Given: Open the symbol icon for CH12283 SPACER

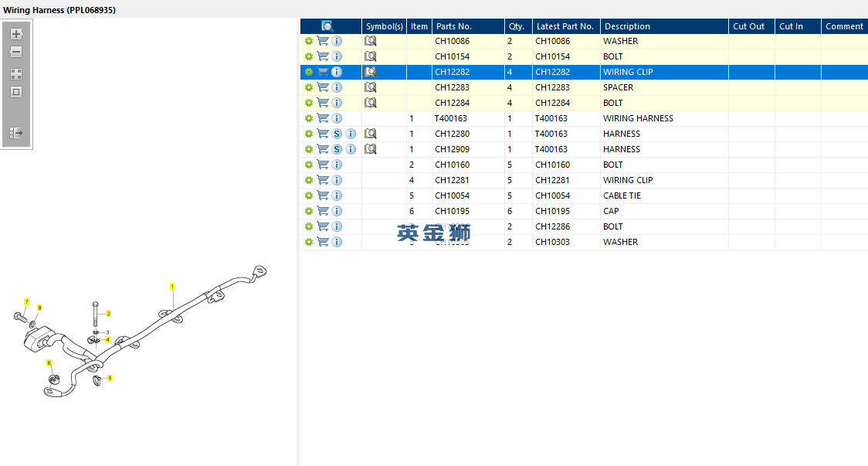Looking at the screenshot, I should [371, 87].
